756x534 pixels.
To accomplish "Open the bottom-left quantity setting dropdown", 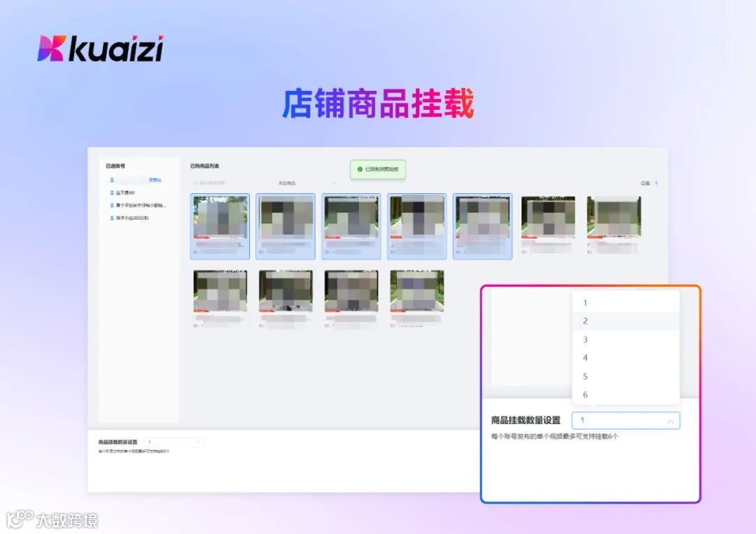I will point(173,441).
